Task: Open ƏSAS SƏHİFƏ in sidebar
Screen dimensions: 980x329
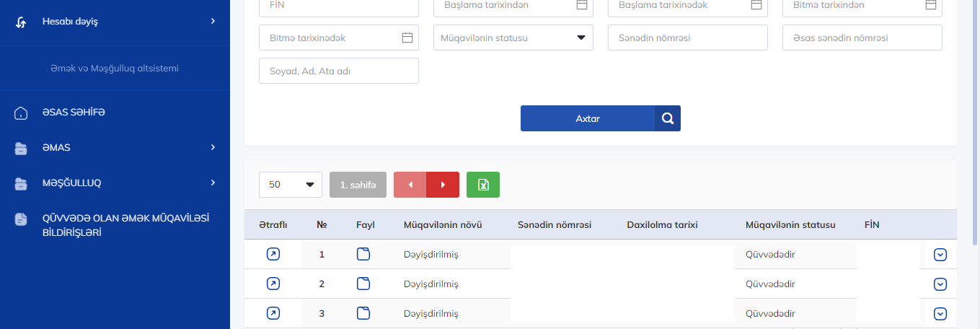Action: tap(74, 113)
